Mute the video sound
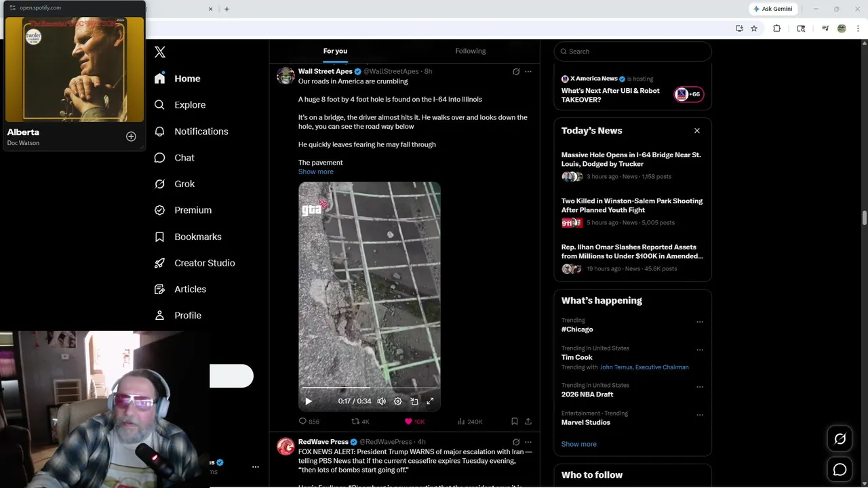868x488 pixels. pos(381,401)
